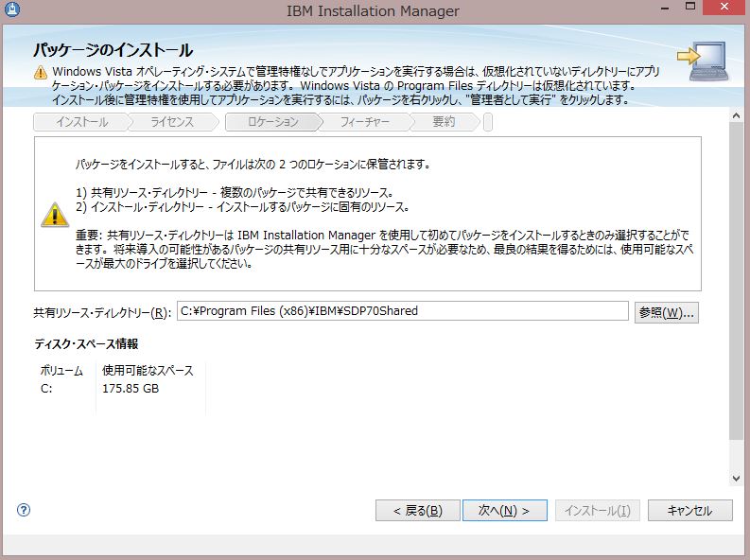Click the キャンセル button
The image size is (750, 560).
689,510
